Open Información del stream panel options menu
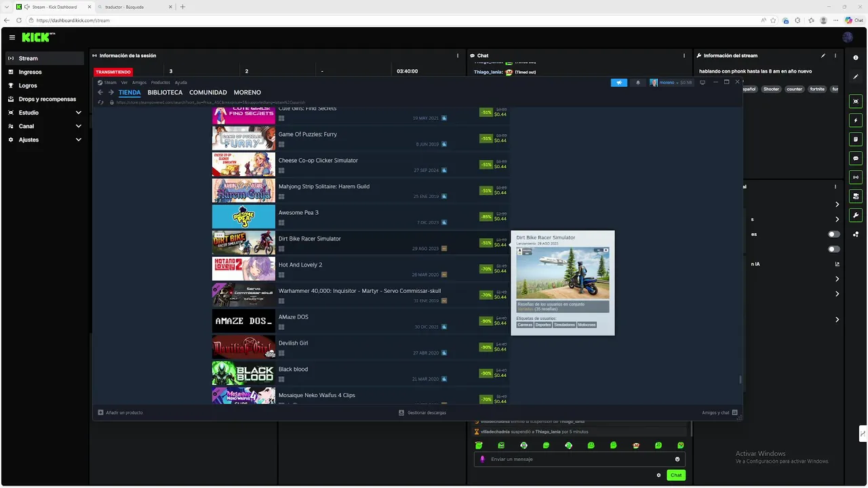The height and width of the screenshot is (488, 868). coord(835,56)
